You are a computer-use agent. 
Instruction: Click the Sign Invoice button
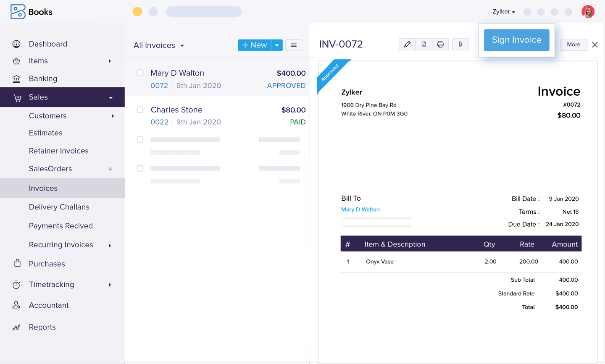pos(516,39)
